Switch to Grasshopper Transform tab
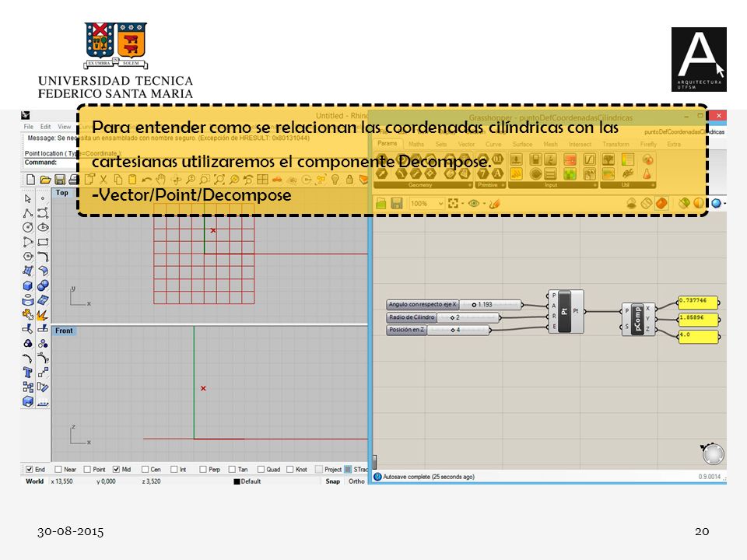 (x=615, y=144)
